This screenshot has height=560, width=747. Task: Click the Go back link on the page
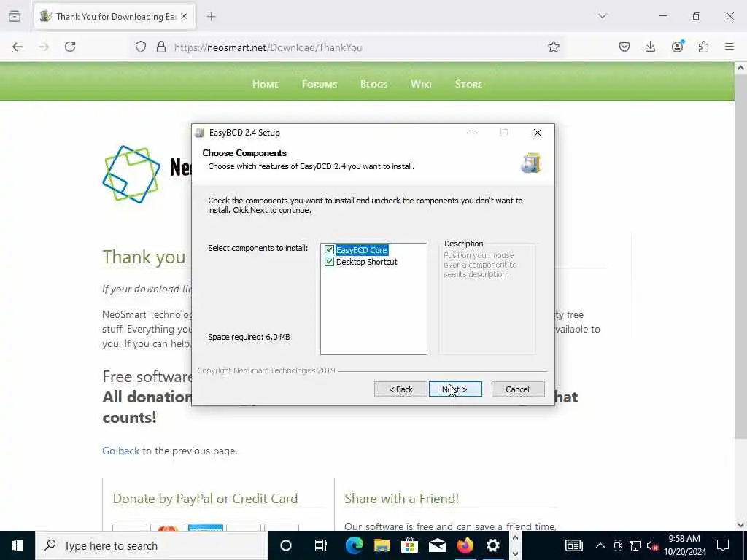[x=121, y=451]
